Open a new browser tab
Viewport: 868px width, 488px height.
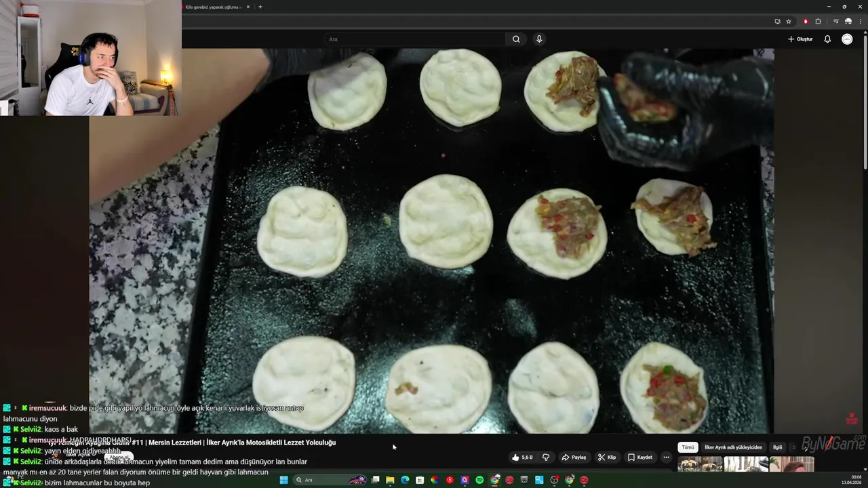[260, 7]
